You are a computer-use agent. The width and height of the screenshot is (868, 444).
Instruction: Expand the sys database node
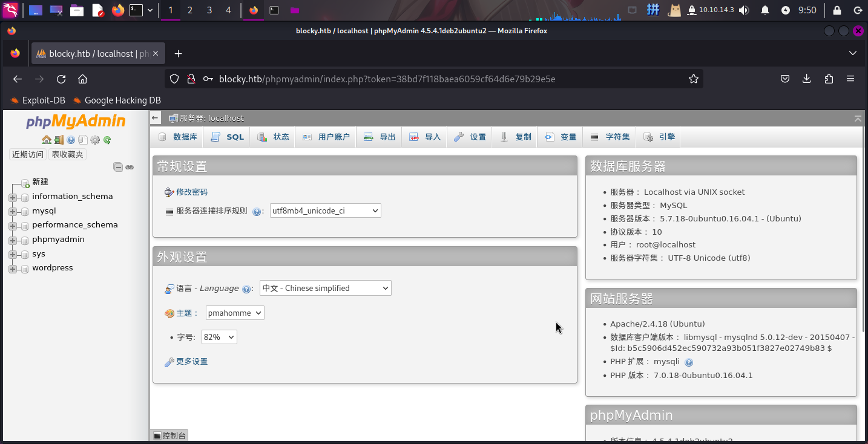pos(13,255)
